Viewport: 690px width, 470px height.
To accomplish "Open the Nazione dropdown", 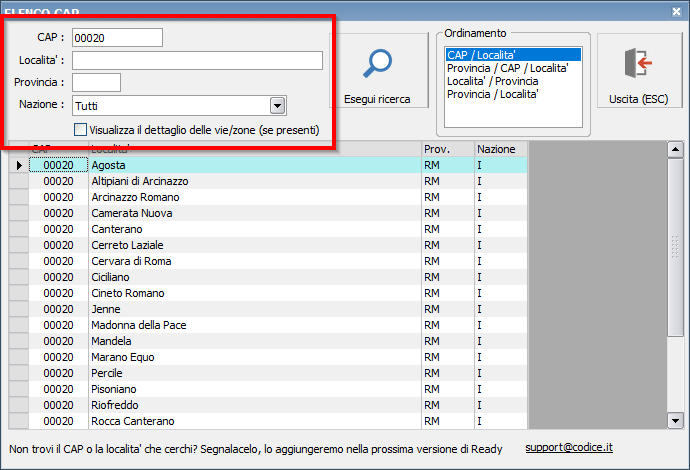I will (277, 105).
